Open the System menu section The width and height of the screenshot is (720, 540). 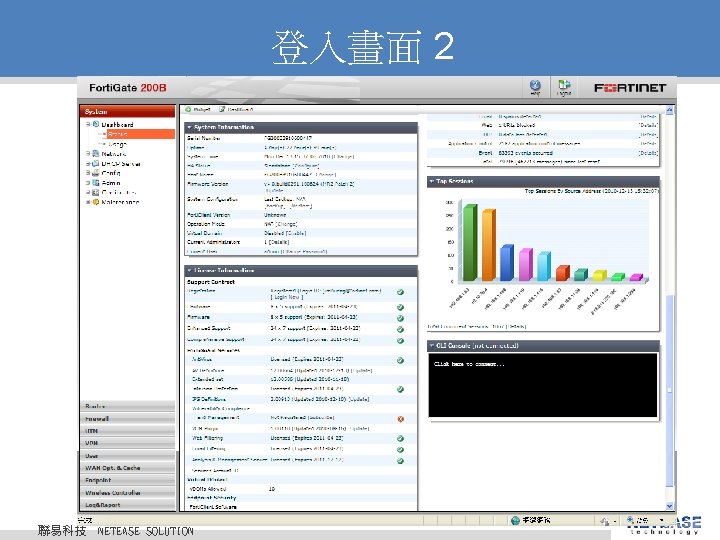click(x=128, y=111)
